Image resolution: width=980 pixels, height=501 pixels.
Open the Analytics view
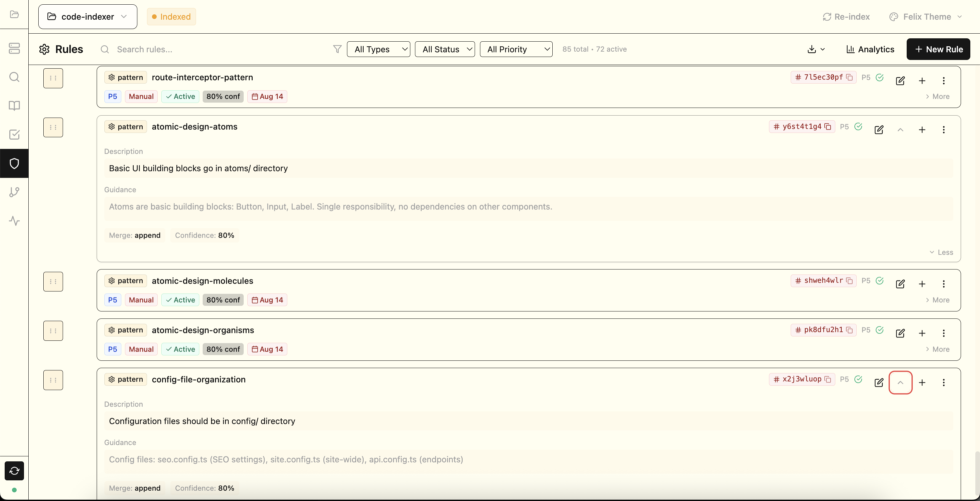[x=870, y=49]
